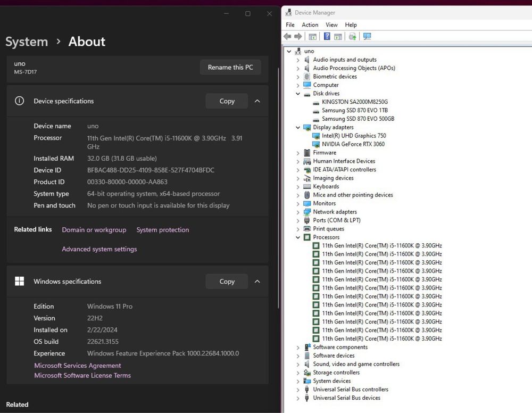
Task: Select the Firmware category icon
Action: 307,153
